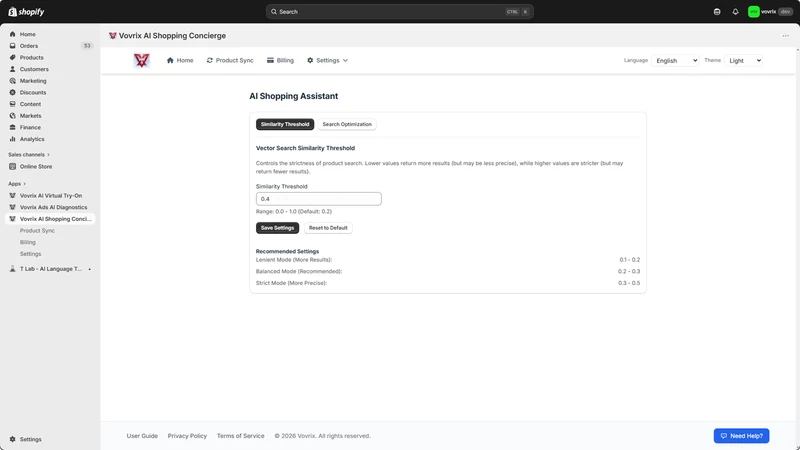Click Reset to Default button

(328, 228)
